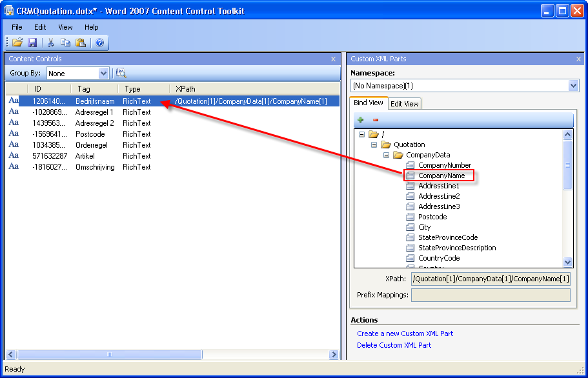Click the Cut scissors icon
The height and width of the screenshot is (378, 588).
(50, 43)
